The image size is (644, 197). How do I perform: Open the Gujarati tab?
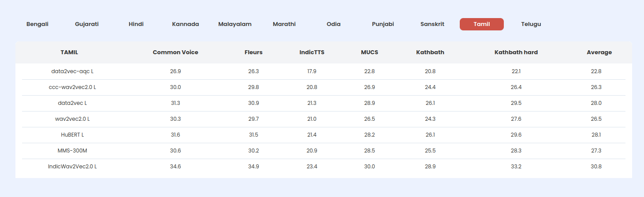(87, 24)
